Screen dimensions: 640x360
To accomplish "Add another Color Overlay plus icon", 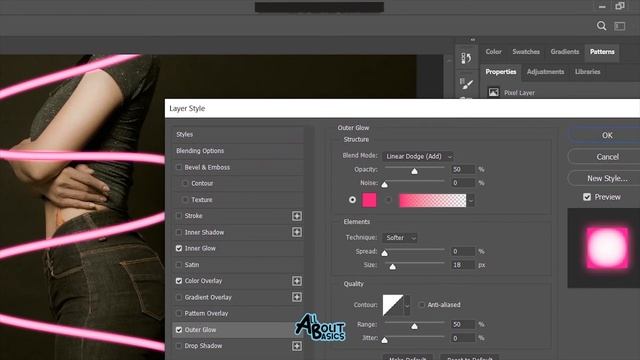I will pyautogui.click(x=297, y=281).
